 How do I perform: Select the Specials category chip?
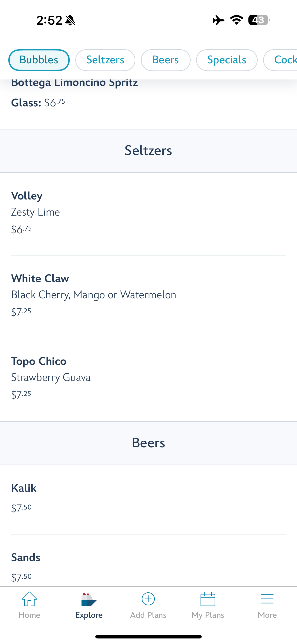227,60
